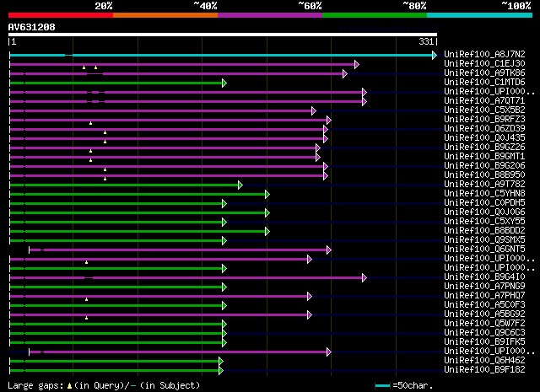Click the purple B9GMT1 alignment bar
The width and height of the screenshot is (540, 392).
[164, 158]
